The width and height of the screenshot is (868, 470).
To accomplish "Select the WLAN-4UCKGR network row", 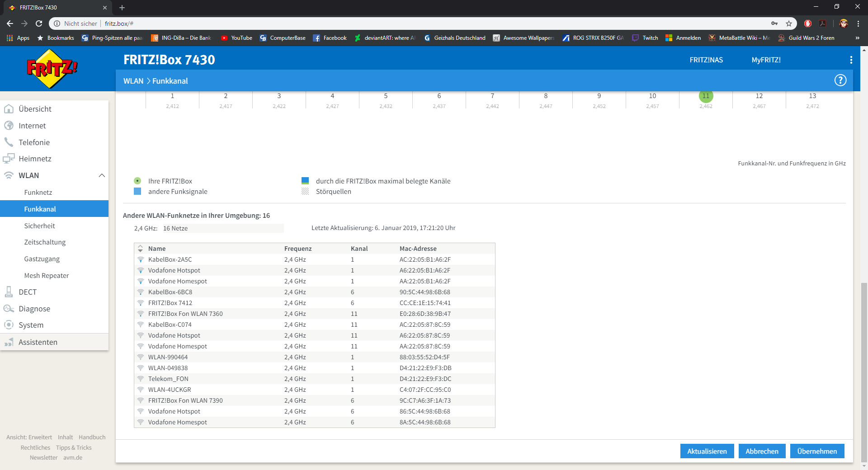I will [x=315, y=390].
